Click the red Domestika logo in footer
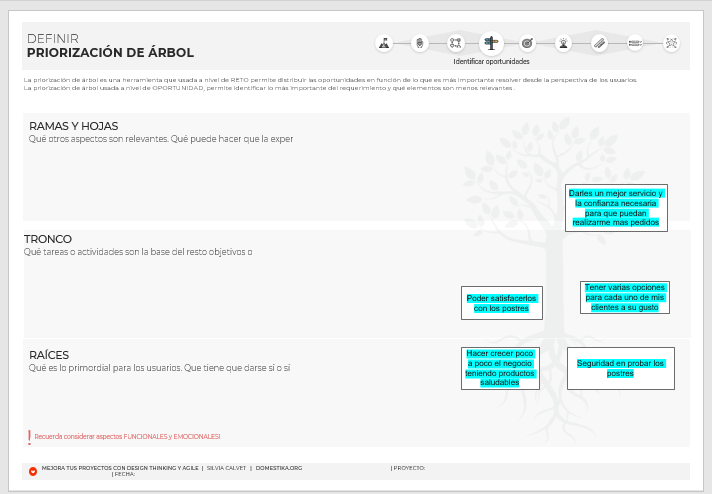Screen dimensions: 712x494 [x=33, y=471]
